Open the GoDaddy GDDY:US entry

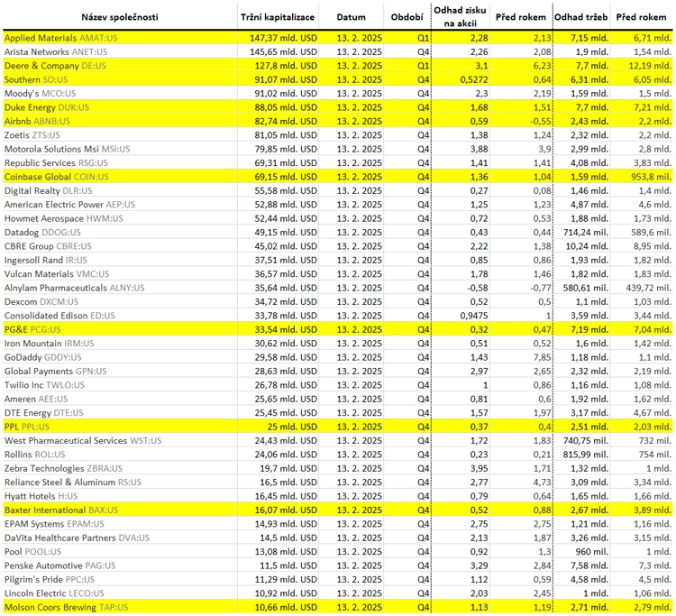[x=42, y=357]
